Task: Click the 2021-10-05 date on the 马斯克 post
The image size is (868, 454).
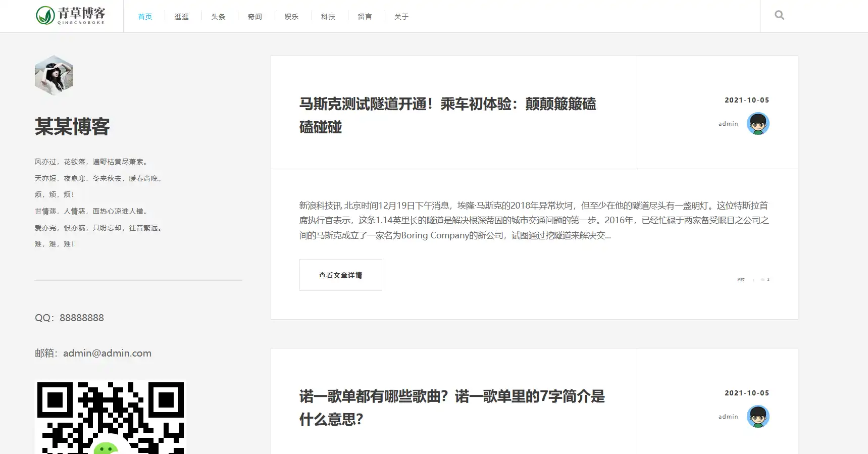Action: pos(747,100)
